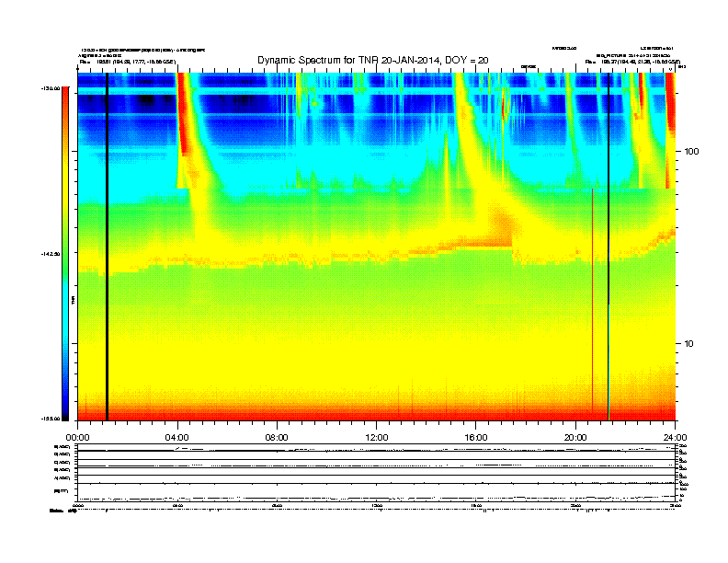This screenshot has width=728, height=563.
Task: Pick the 16:00 time axis label
Action: (x=476, y=438)
